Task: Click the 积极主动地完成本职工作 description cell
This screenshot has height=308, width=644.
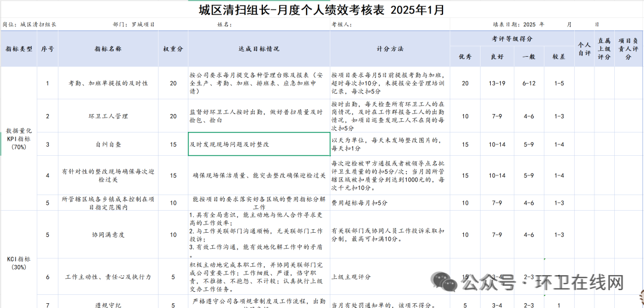Action: (259, 277)
